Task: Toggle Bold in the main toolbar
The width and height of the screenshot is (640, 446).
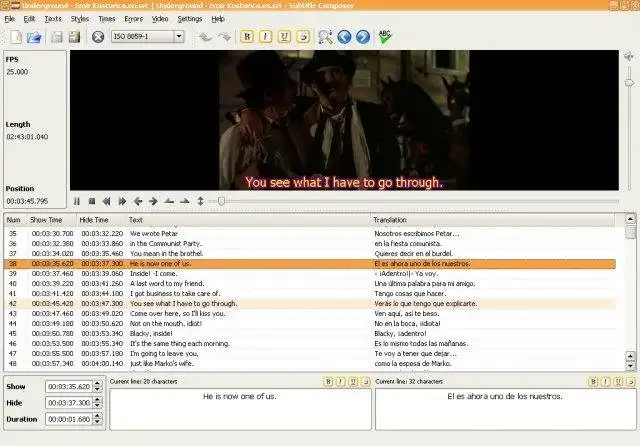Action: (247, 37)
